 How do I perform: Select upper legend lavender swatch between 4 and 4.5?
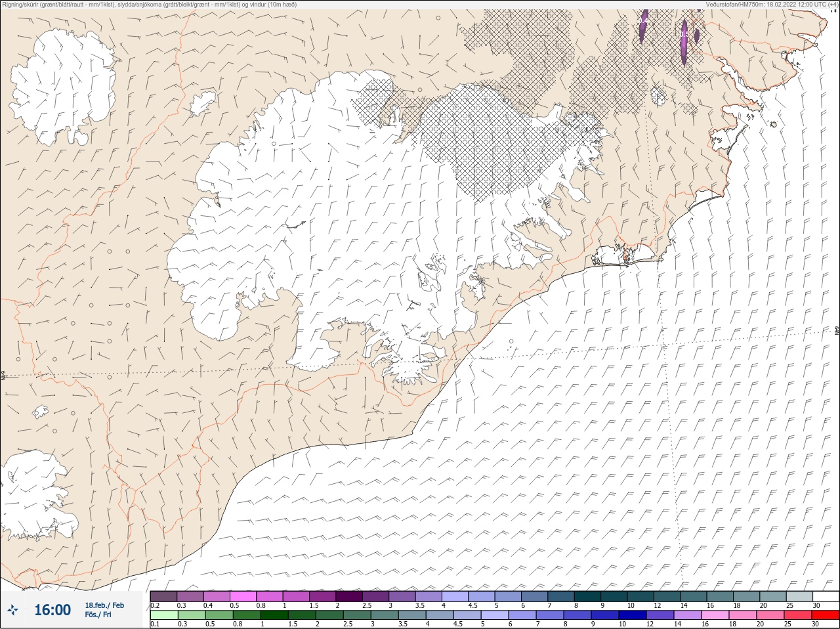[x=455, y=596]
